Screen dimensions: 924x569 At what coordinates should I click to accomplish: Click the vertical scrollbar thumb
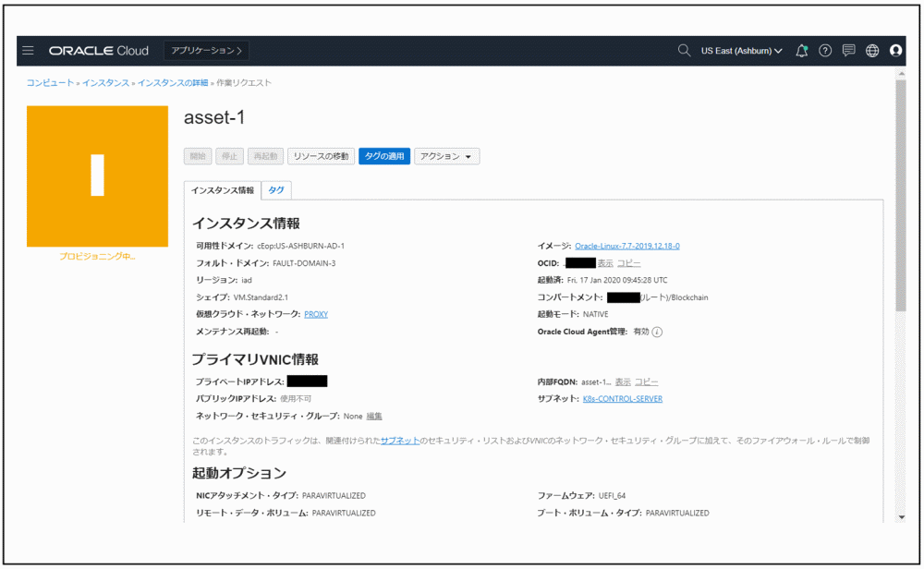click(900, 195)
